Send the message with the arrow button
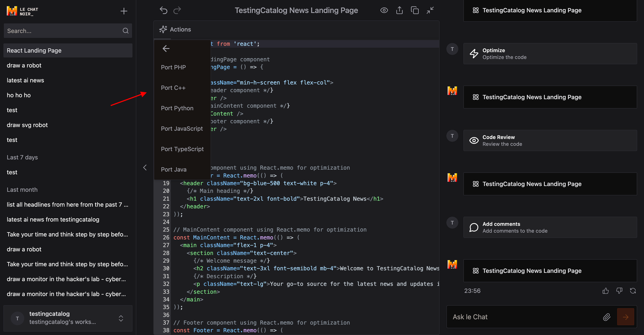 (626, 317)
